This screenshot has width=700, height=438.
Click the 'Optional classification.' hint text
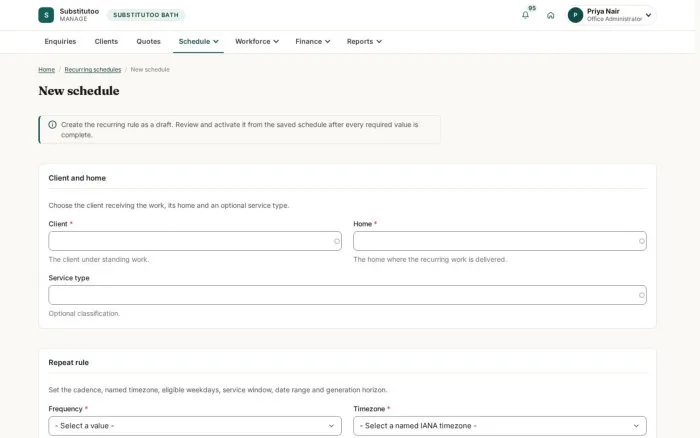pyautogui.click(x=84, y=313)
